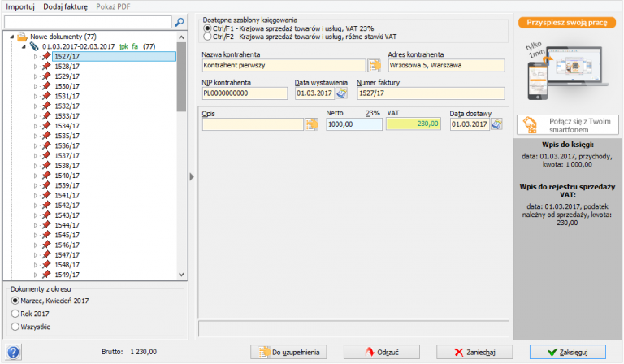This screenshot has width=624, height=364.
Task: Select the Rok 2017 period option
Action: click(15, 313)
